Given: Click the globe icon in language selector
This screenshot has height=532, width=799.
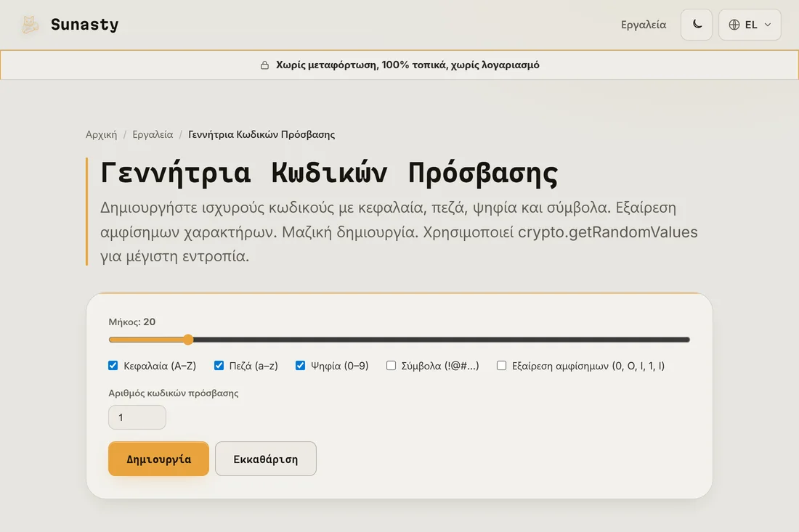Looking at the screenshot, I should 734,25.
